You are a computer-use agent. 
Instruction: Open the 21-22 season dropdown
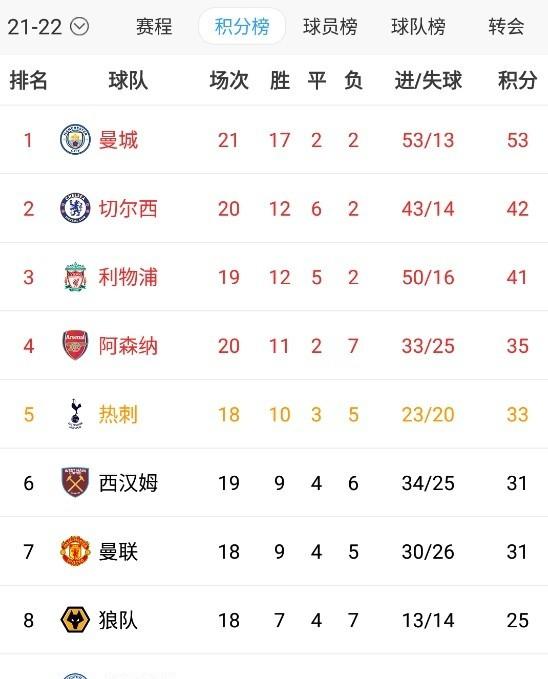[48, 27]
